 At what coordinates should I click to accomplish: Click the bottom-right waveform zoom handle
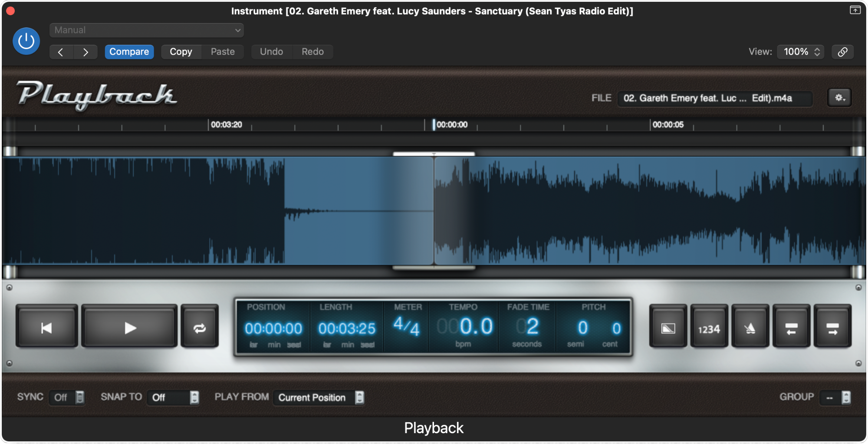click(858, 272)
